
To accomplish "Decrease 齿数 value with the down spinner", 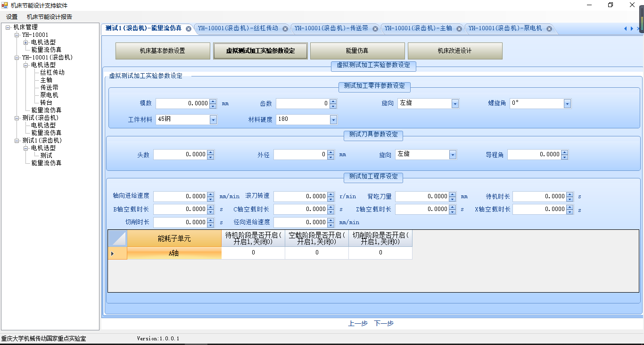I will 333,106.
